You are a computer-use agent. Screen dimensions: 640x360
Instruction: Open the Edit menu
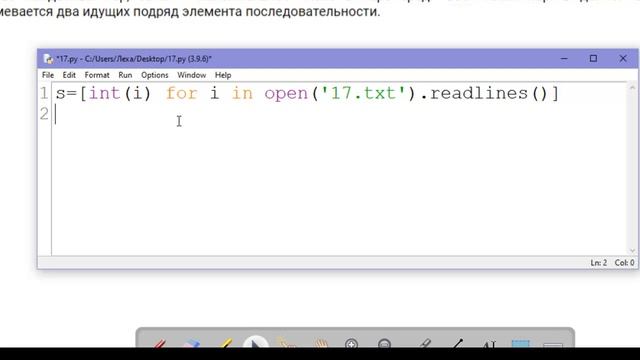click(69, 75)
